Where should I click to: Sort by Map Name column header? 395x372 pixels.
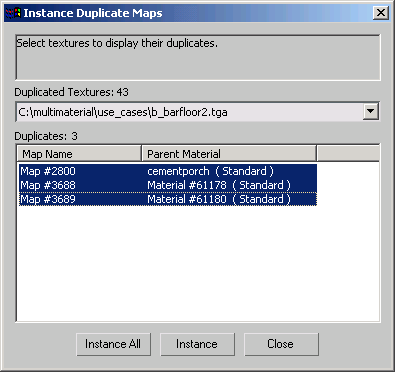tap(79, 154)
